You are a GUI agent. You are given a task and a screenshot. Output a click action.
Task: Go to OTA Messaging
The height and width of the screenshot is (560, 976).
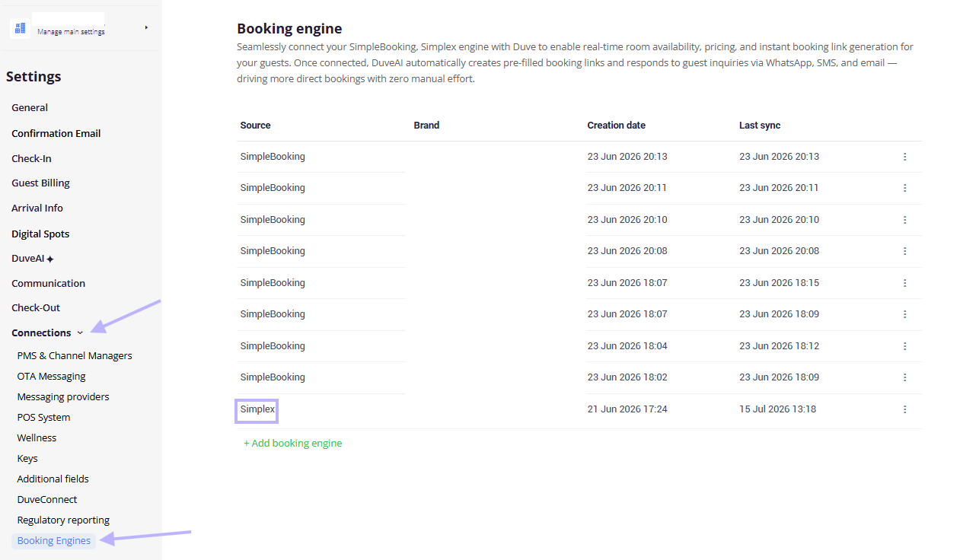coord(51,376)
